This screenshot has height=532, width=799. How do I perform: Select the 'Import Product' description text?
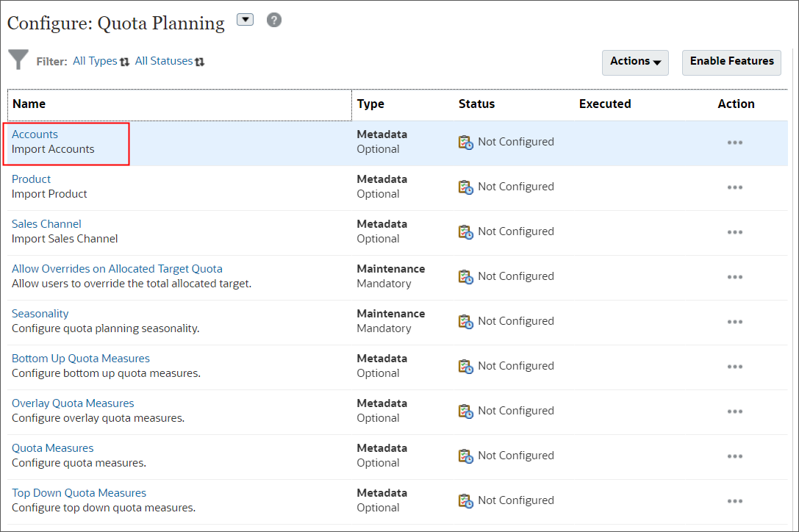pyautogui.click(x=49, y=194)
